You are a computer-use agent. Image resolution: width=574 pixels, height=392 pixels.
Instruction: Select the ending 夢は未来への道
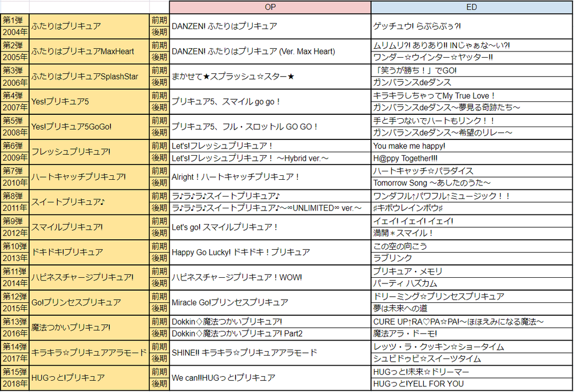point(471,309)
